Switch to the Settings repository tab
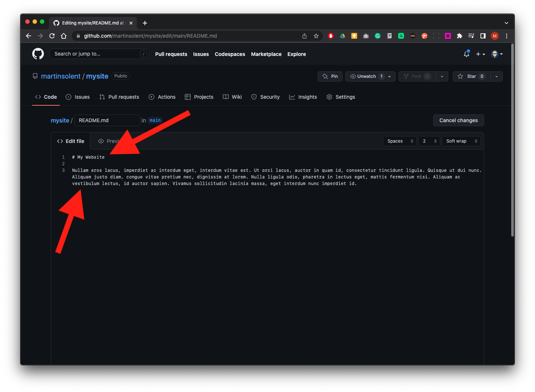The image size is (535, 392). [x=341, y=97]
